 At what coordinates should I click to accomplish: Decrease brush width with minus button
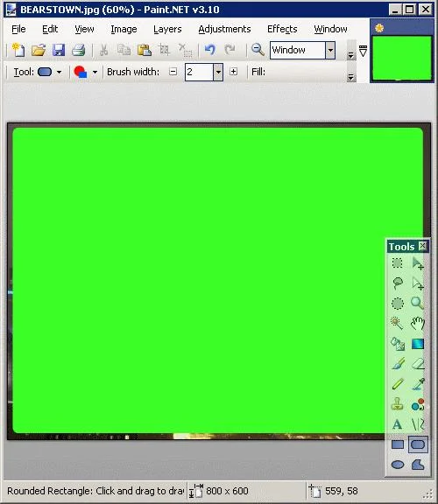[x=173, y=72]
